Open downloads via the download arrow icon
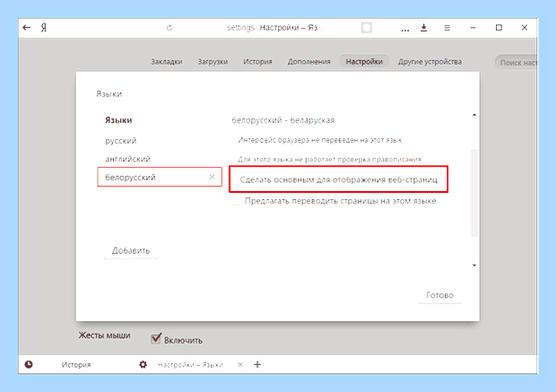556x392 pixels. coord(424,27)
